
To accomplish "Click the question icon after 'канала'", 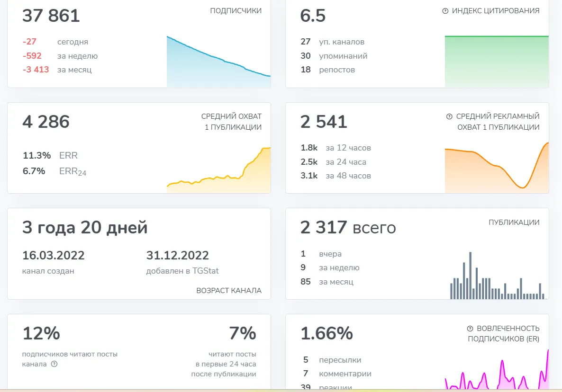I will [54, 364].
